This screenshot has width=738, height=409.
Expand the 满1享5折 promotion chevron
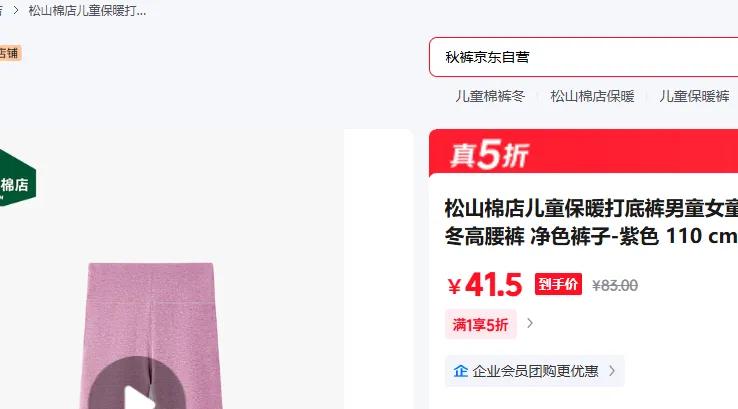tap(530, 323)
